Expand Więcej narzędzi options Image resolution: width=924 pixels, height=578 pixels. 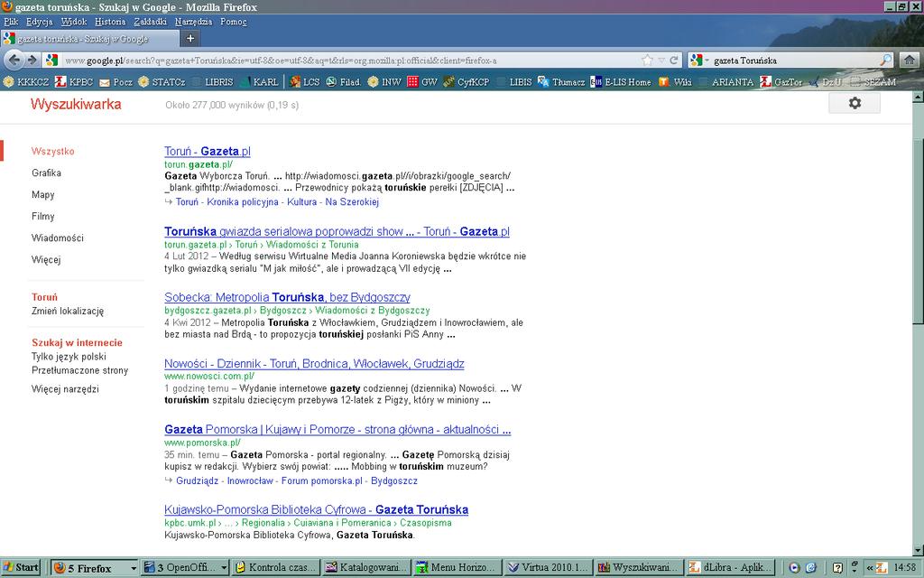pos(65,389)
